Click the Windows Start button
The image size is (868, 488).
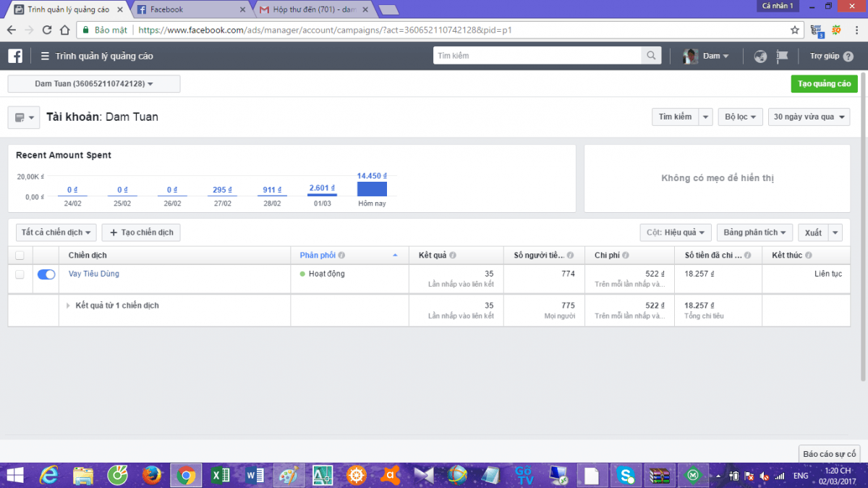(x=15, y=475)
